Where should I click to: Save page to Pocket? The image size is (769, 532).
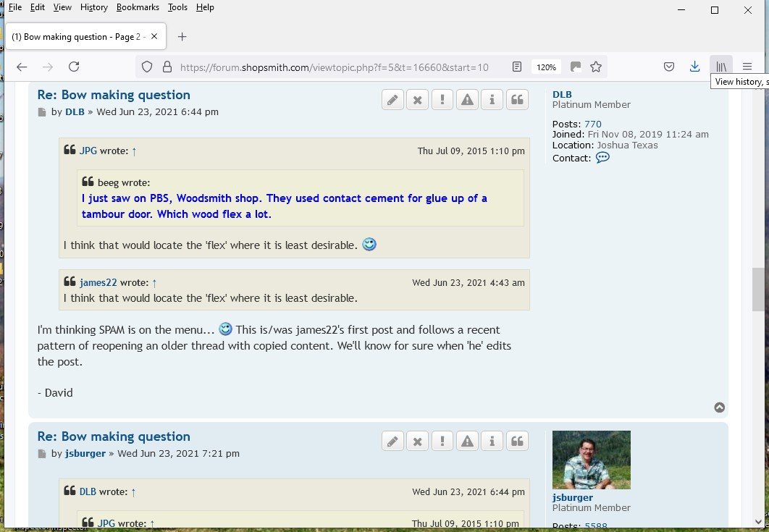(669, 67)
